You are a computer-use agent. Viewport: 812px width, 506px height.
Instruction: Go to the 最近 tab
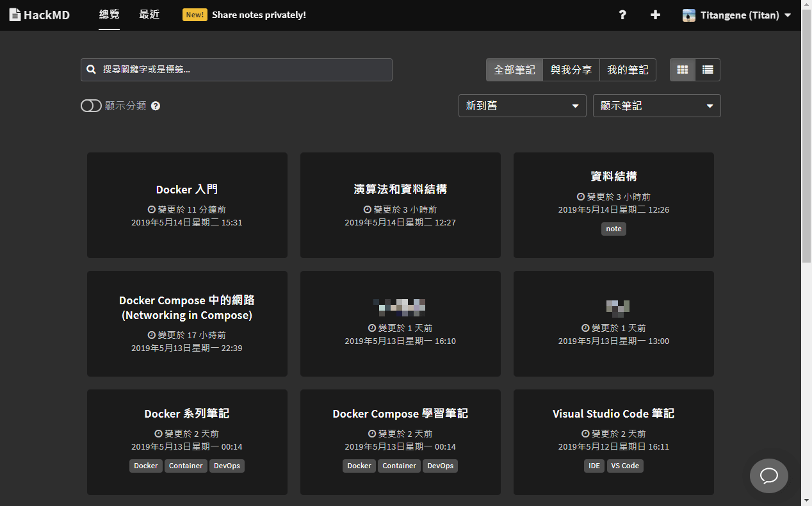click(x=149, y=15)
